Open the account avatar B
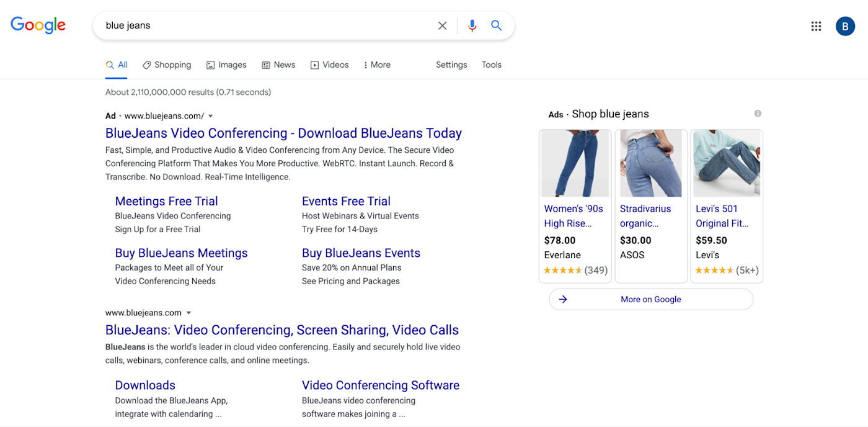The width and height of the screenshot is (868, 427). click(x=845, y=26)
